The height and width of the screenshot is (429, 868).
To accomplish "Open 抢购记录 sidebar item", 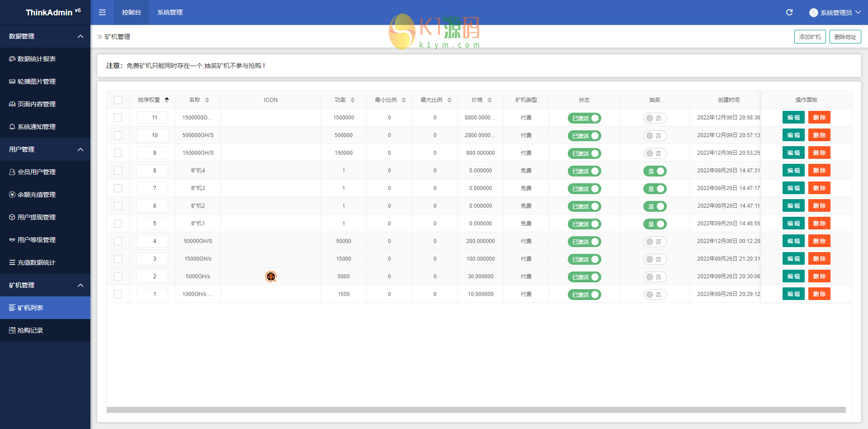I will tap(45, 330).
